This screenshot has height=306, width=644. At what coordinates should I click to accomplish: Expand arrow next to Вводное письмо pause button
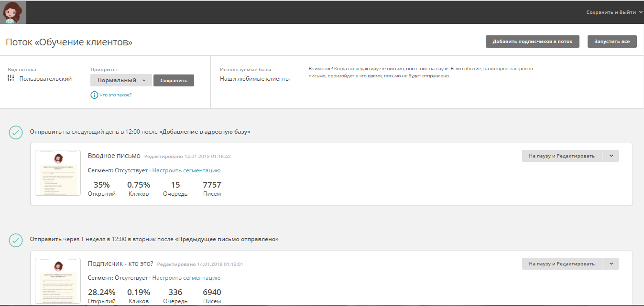(611, 156)
